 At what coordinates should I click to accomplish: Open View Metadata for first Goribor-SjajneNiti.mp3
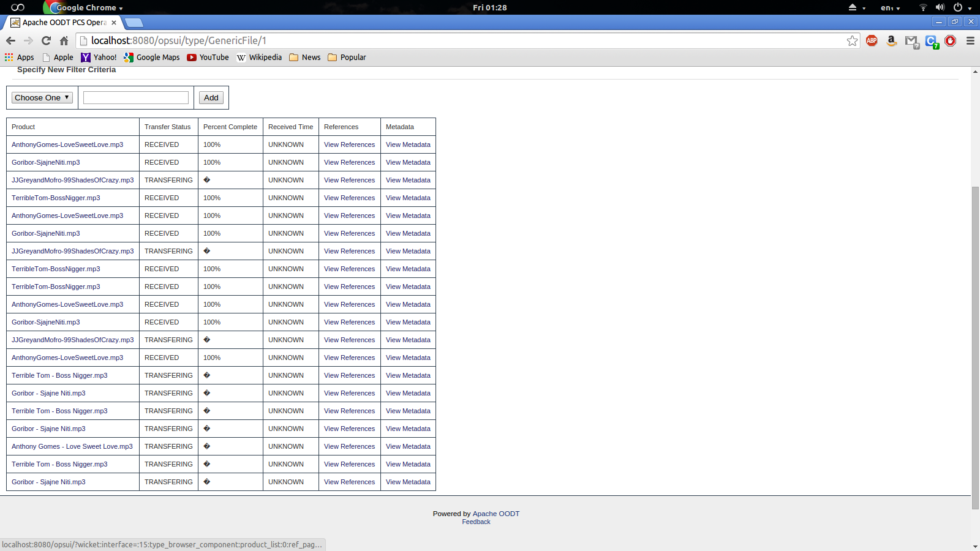(408, 162)
